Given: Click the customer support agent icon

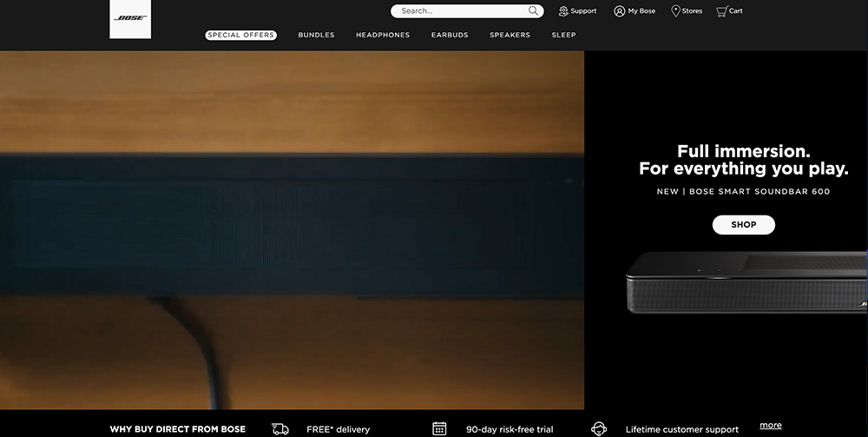Looking at the screenshot, I should [x=599, y=428].
